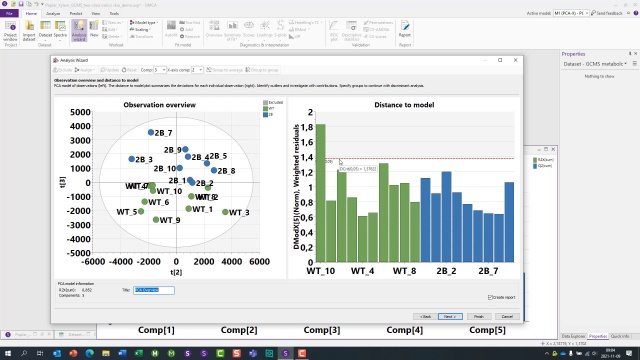This screenshot has height=360, width=640.
Task: Expand the X-axis comp dropdown
Action: 197,70
